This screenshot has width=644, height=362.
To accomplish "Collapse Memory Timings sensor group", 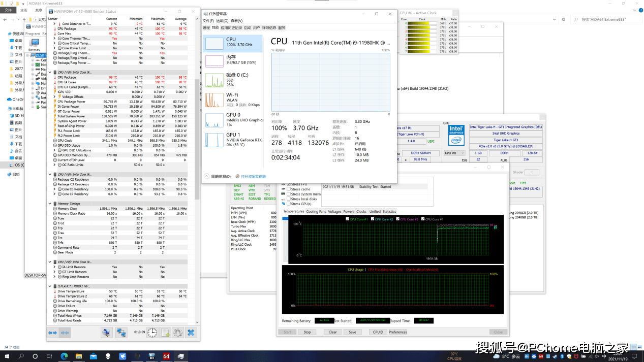I will click(50, 204).
